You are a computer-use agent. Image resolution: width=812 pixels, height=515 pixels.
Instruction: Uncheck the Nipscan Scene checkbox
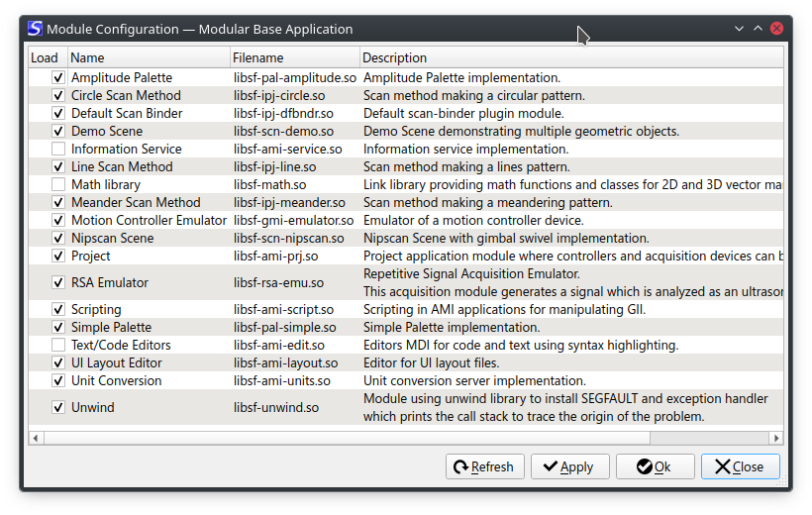58,239
